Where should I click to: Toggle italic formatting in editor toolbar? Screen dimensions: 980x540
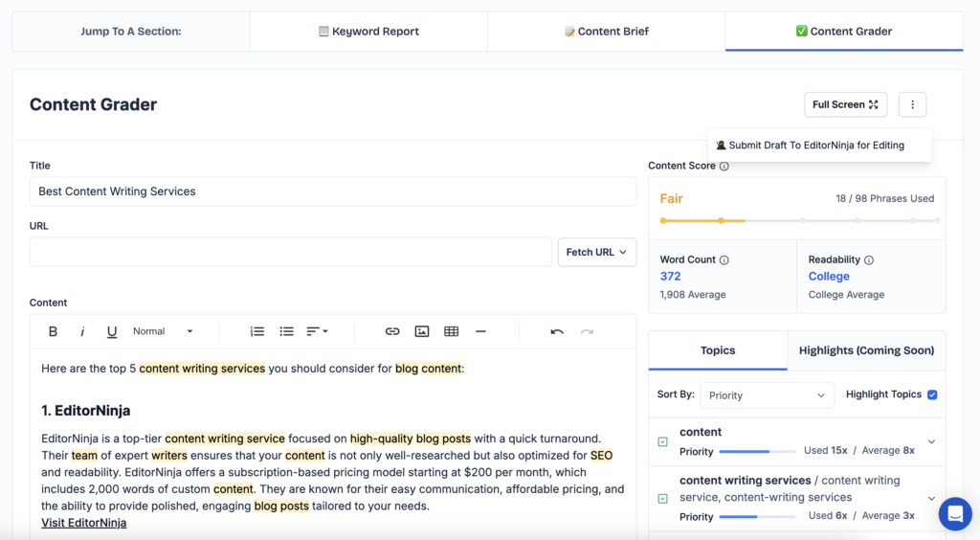82,331
